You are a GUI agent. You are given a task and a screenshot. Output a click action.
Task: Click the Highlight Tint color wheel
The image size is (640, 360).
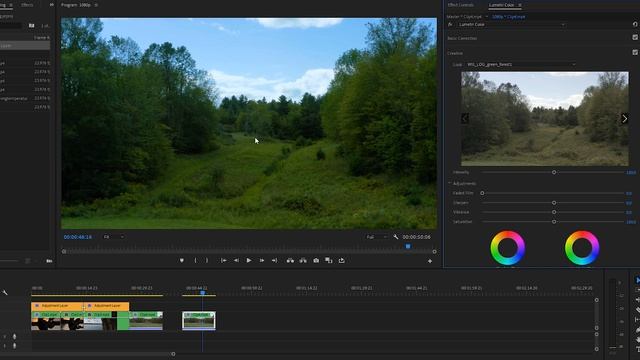[582, 248]
